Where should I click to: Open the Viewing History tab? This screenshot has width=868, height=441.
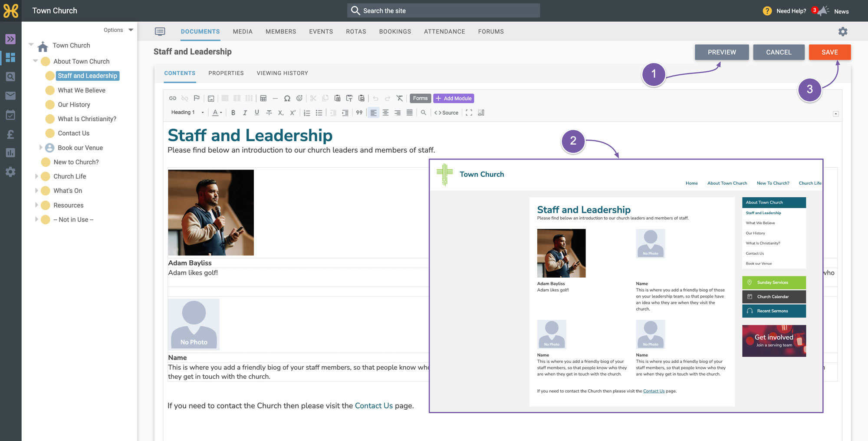click(x=282, y=73)
